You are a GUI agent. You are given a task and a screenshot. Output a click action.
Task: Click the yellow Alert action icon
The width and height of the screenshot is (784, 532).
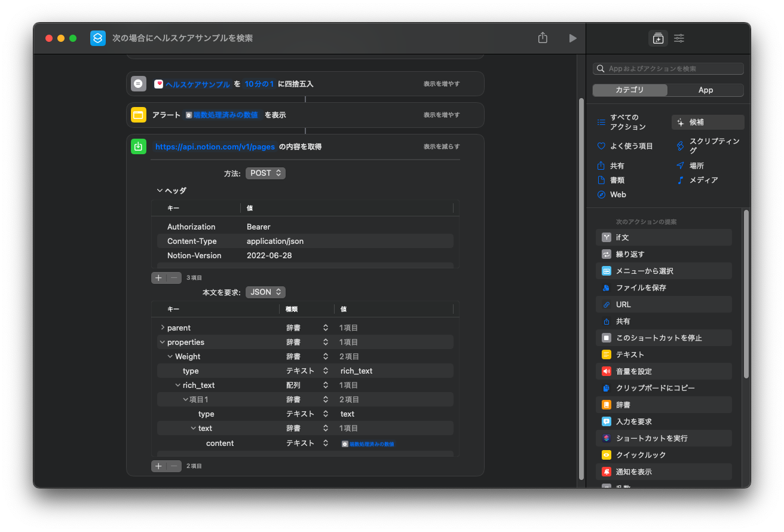(139, 115)
